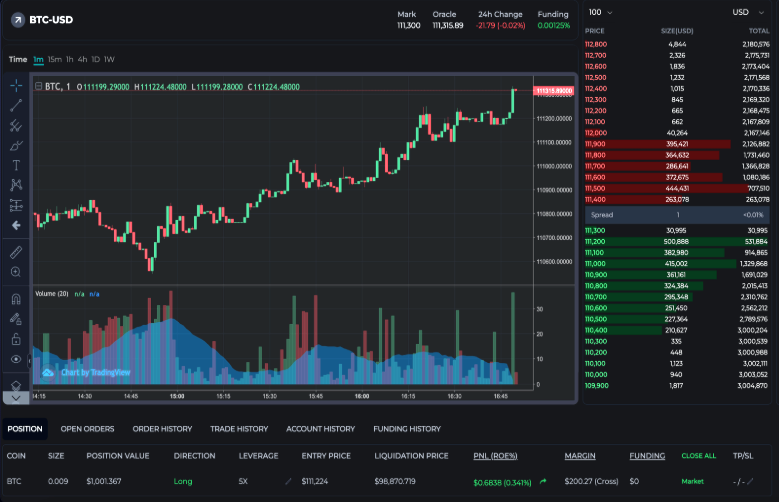
Task: Open the ORDER HISTORY tab
Action: pos(162,429)
